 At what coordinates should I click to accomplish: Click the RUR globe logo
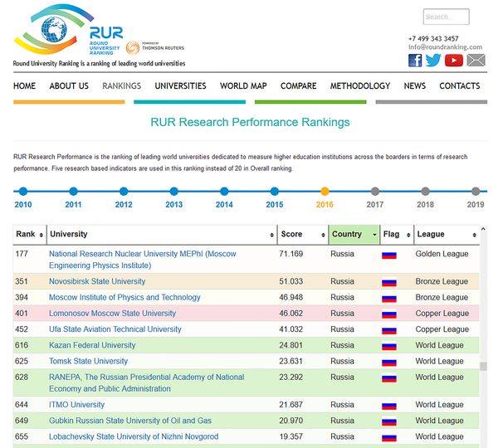tap(49, 33)
